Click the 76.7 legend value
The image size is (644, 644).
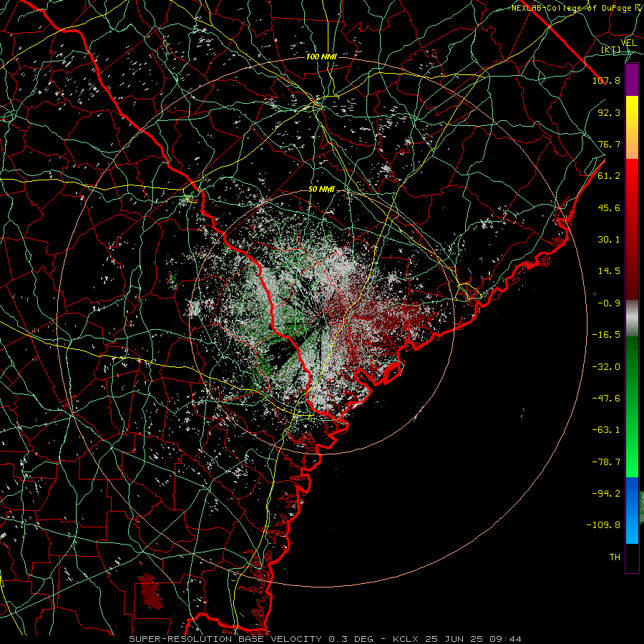point(609,144)
